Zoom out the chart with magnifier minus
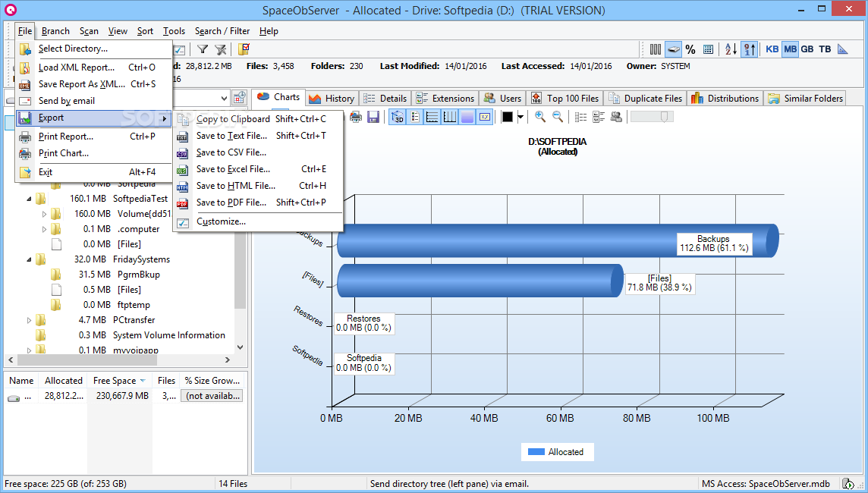Viewport: 868px width, 493px height. [558, 117]
